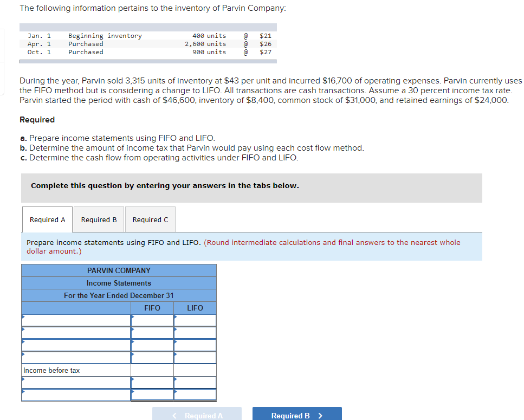Switch to the Required B tab
524x420 pixels.
[x=99, y=219]
